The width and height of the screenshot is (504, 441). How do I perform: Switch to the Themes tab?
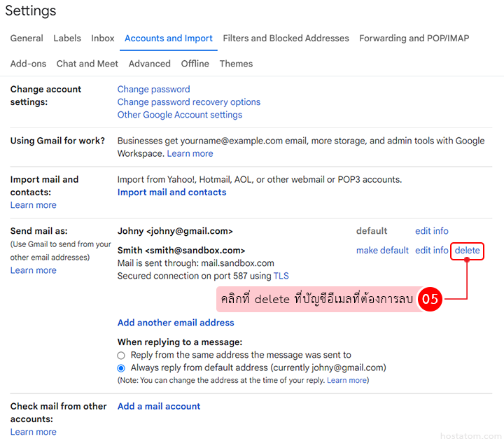236,64
